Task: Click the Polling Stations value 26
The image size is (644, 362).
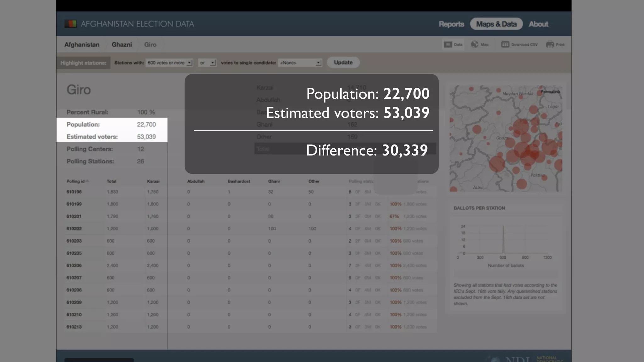Action: point(140,161)
